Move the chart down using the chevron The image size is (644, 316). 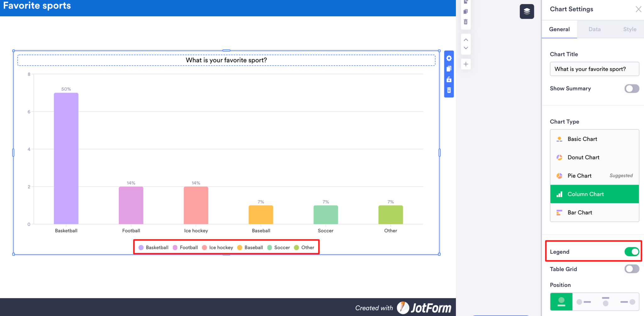point(466,48)
